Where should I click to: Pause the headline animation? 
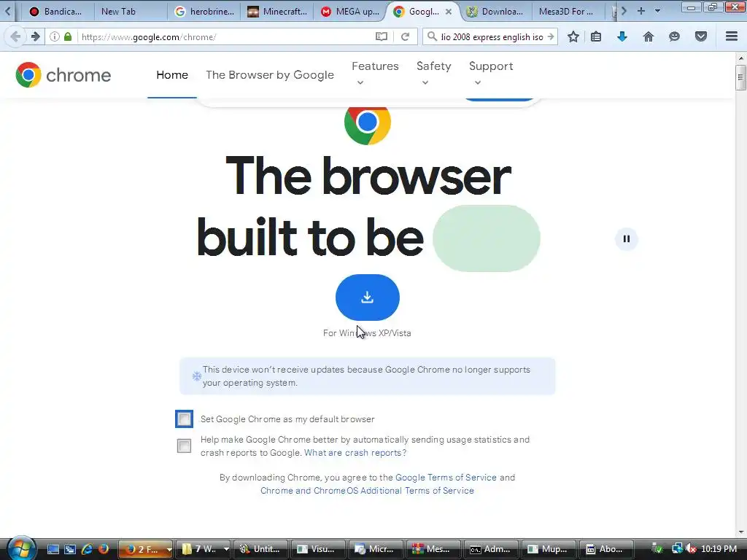[627, 239]
